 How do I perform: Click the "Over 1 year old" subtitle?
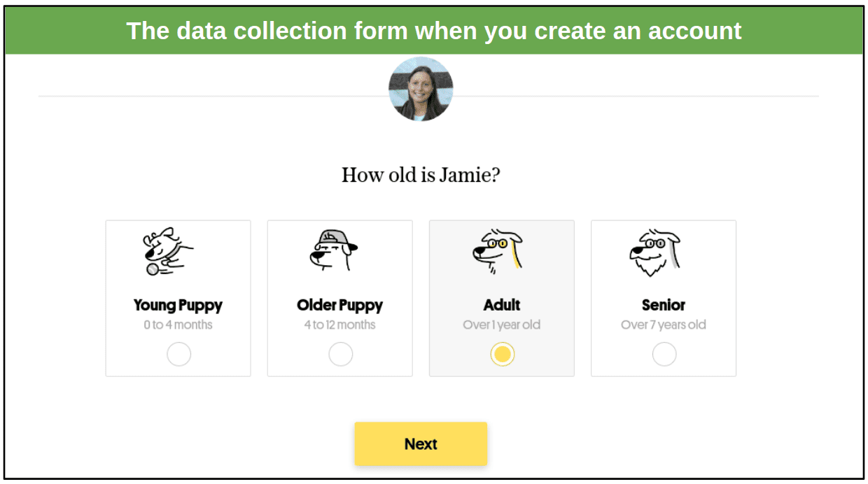(x=502, y=325)
